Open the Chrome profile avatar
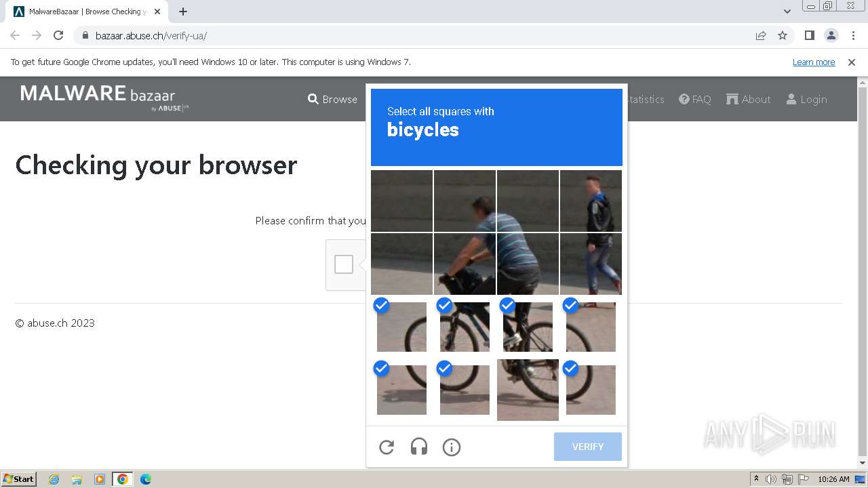The image size is (868, 488). click(831, 35)
